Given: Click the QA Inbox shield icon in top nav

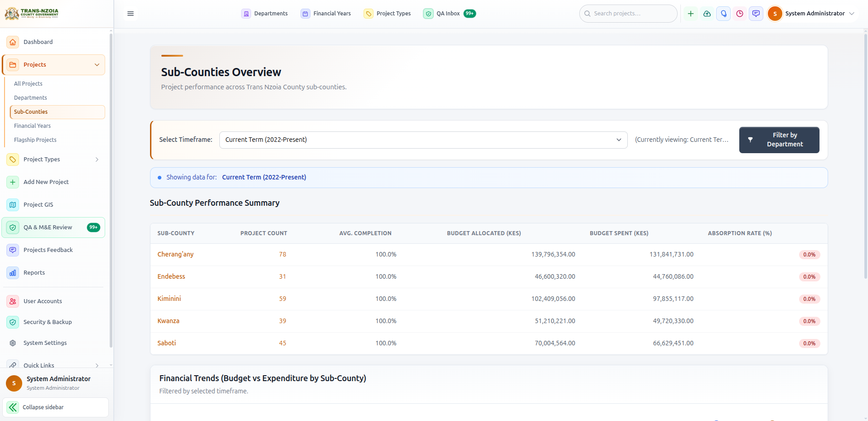Looking at the screenshot, I should 428,14.
